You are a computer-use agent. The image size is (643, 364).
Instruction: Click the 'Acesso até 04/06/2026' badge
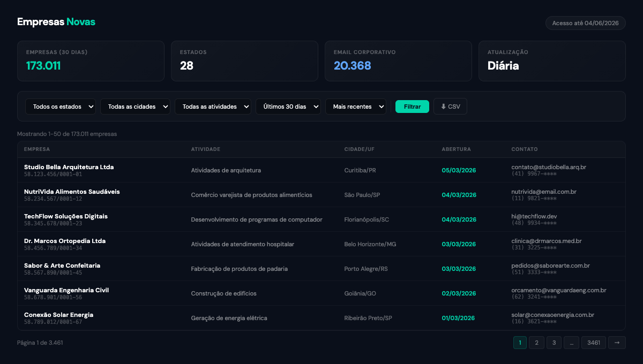[x=585, y=23]
